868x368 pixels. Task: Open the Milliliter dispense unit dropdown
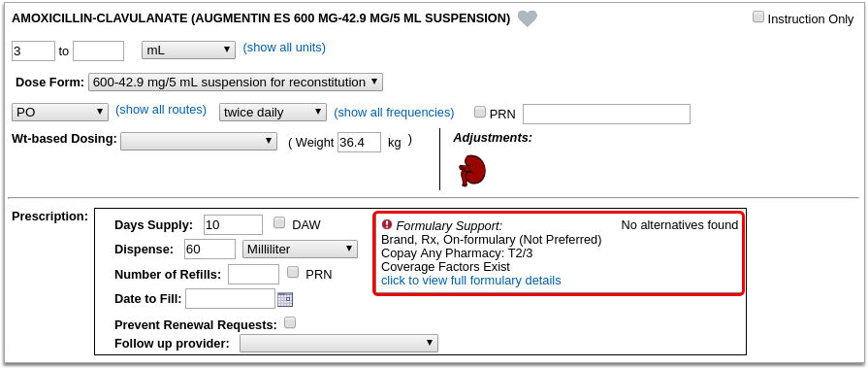coord(300,249)
